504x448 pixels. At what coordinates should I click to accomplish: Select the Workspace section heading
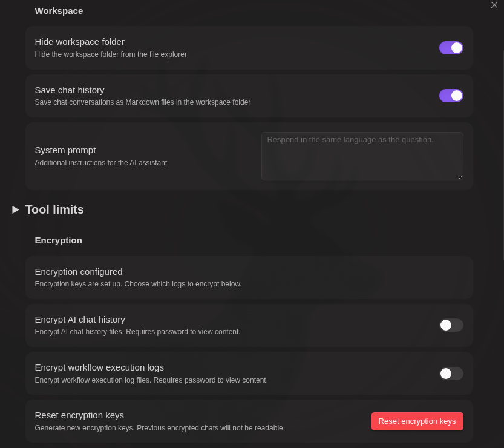point(59,11)
